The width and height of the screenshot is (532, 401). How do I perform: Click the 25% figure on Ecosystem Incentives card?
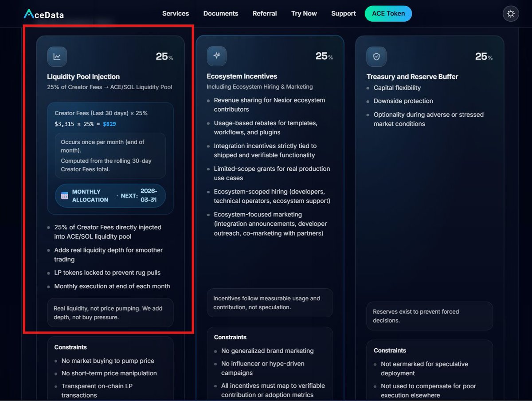click(x=324, y=56)
